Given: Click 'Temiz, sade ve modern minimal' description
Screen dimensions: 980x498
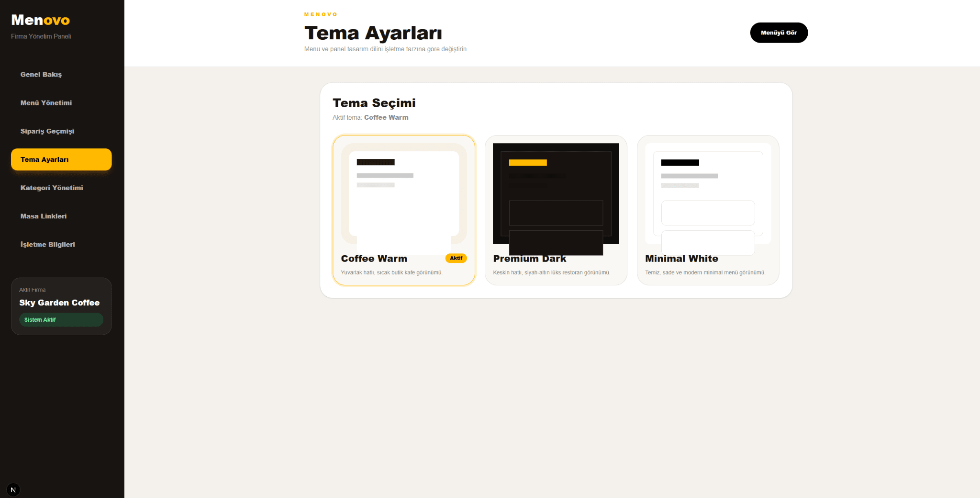Looking at the screenshot, I should [705, 272].
